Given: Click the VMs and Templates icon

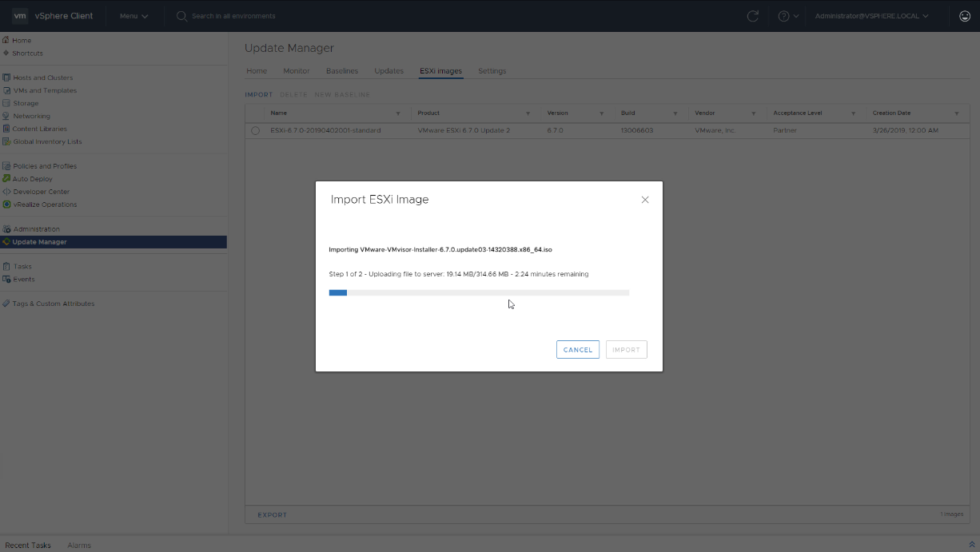Looking at the screenshot, I should 6,90.
